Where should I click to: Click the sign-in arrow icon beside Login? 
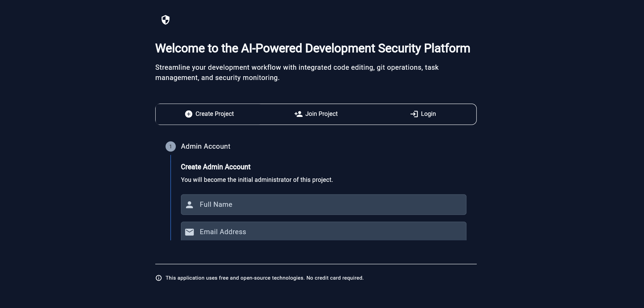tap(414, 114)
